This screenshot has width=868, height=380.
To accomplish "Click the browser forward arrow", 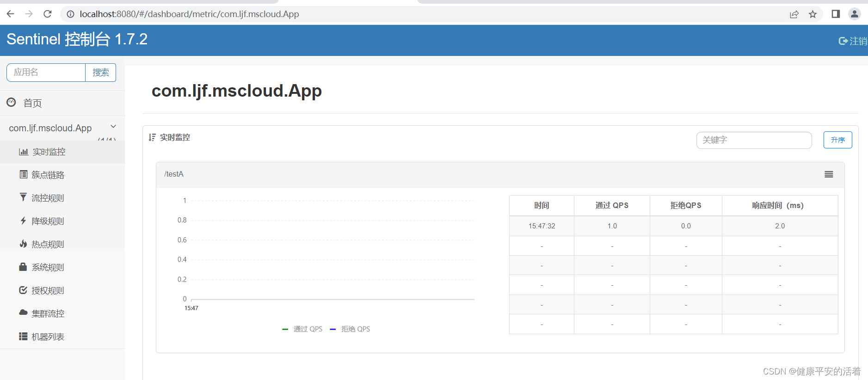I will click(29, 14).
